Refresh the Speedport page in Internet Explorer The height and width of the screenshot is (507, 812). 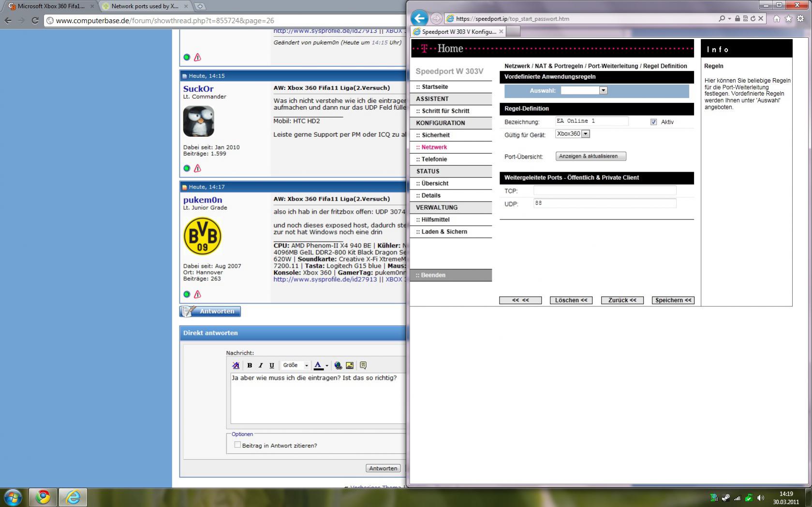coord(753,18)
